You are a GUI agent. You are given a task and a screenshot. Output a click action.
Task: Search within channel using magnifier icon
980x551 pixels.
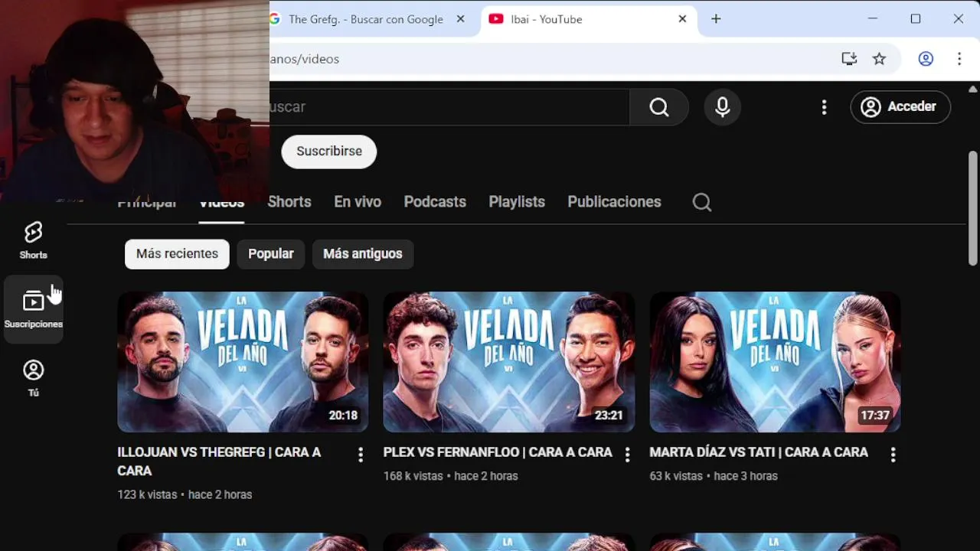pyautogui.click(x=702, y=202)
